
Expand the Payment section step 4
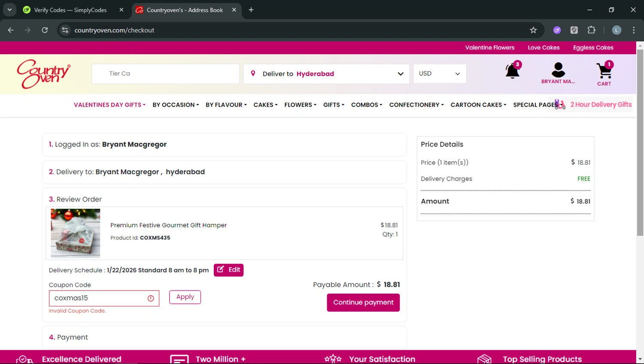click(x=224, y=337)
